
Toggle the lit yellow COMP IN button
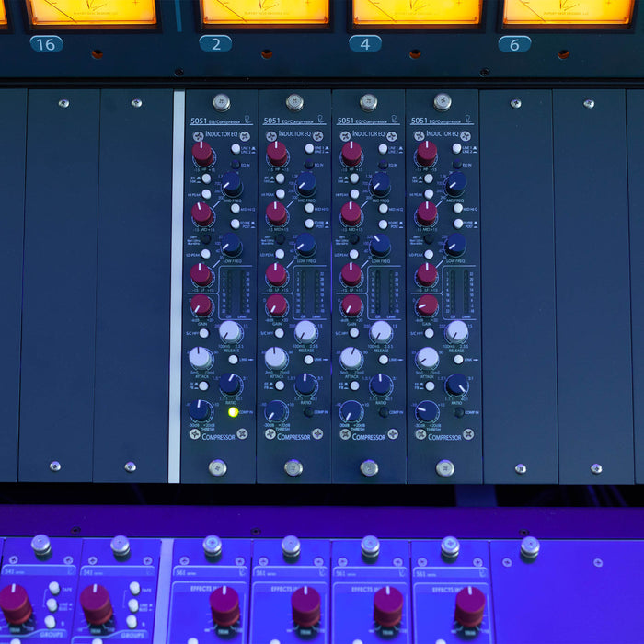233,412
